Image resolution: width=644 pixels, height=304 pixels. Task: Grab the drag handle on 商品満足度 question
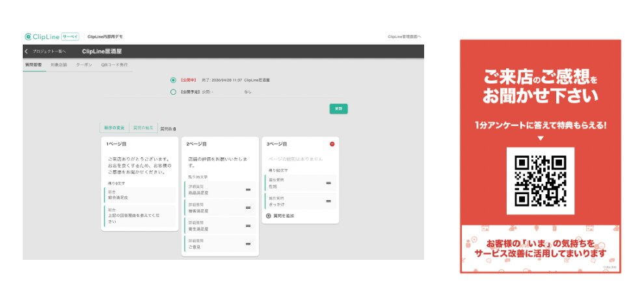coord(248,190)
